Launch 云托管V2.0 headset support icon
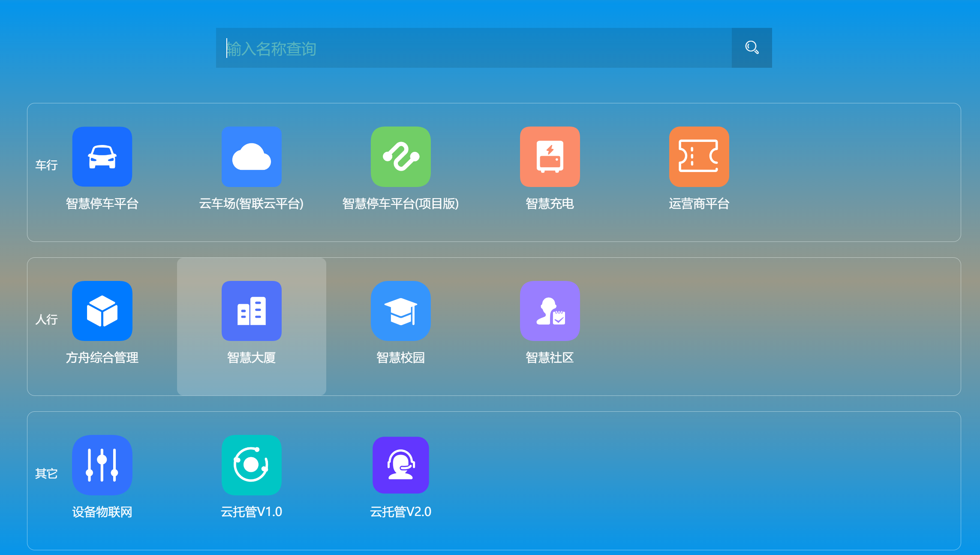Viewport: 980px width, 555px height. (400, 465)
